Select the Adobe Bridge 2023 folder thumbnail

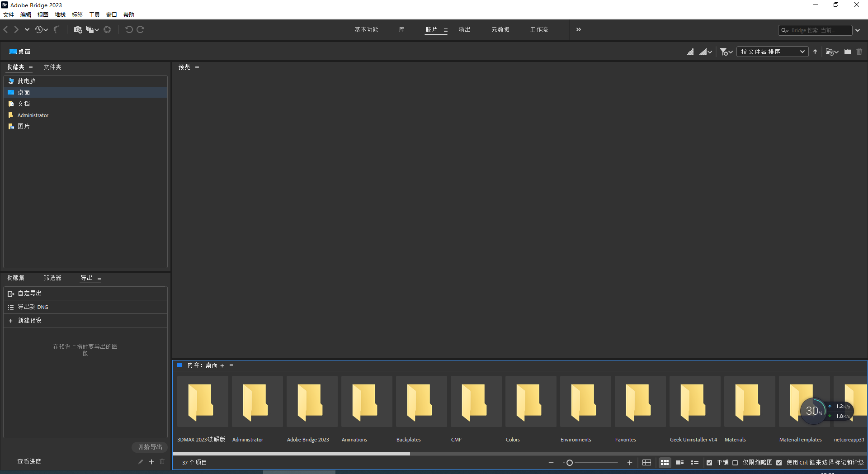click(x=312, y=402)
